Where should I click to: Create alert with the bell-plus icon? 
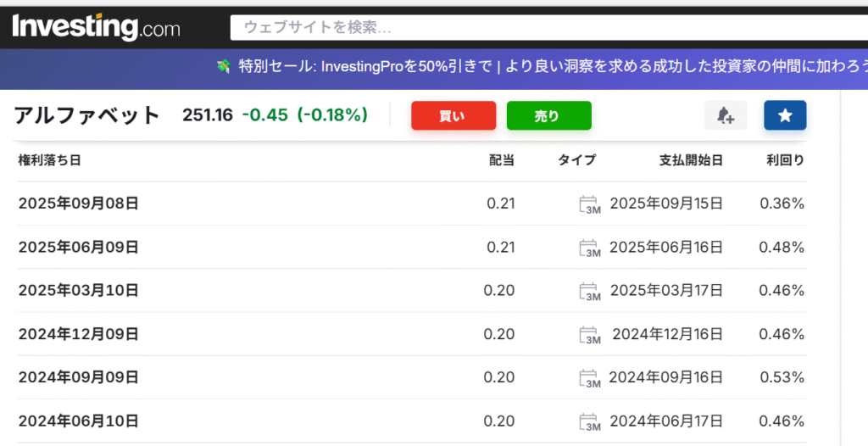pyautogui.click(x=726, y=115)
